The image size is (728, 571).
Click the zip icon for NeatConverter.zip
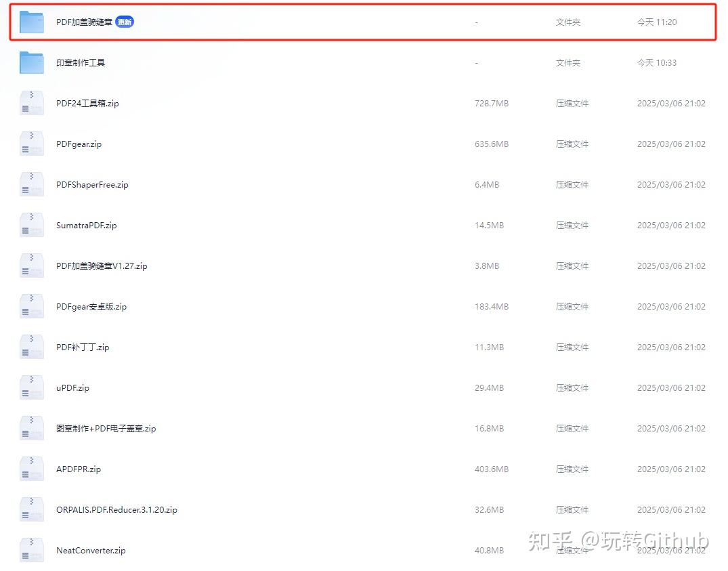32,550
